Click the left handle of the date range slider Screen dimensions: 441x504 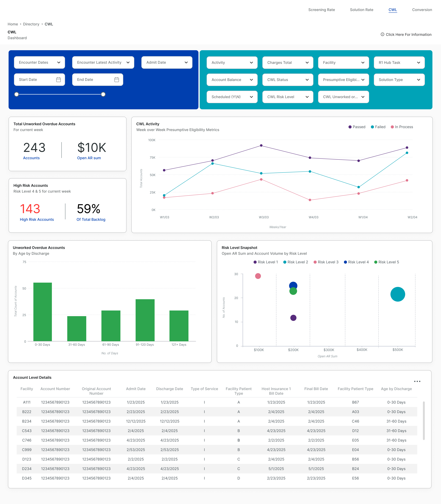[x=17, y=94]
